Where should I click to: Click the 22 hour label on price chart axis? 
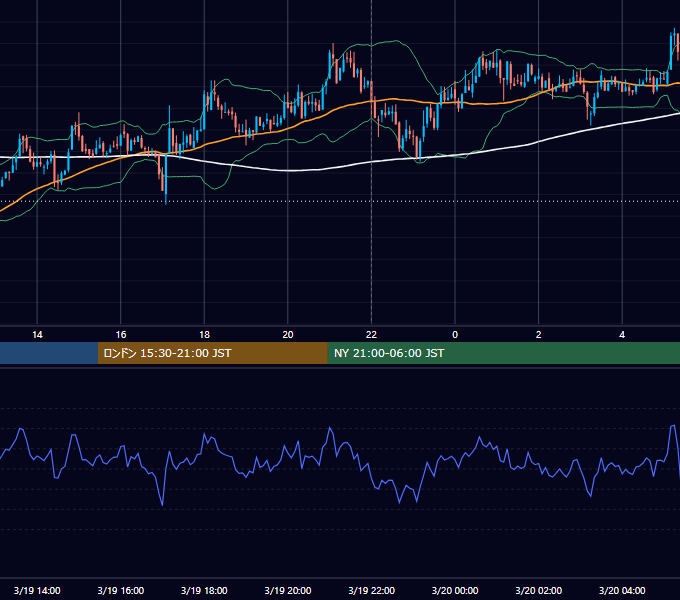click(x=371, y=335)
